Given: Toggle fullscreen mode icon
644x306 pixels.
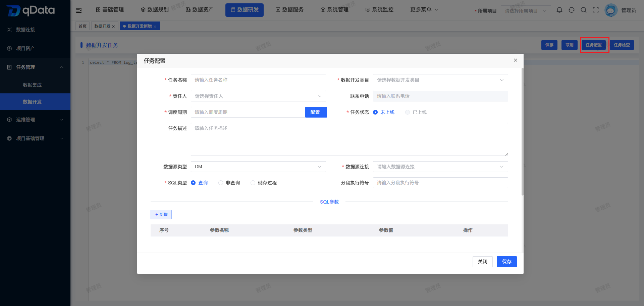Looking at the screenshot, I should tap(596, 10).
